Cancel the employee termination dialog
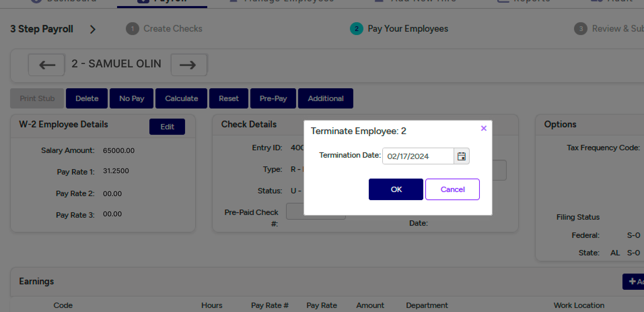This screenshot has height=312, width=644. pyautogui.click(x=452, y=189)
